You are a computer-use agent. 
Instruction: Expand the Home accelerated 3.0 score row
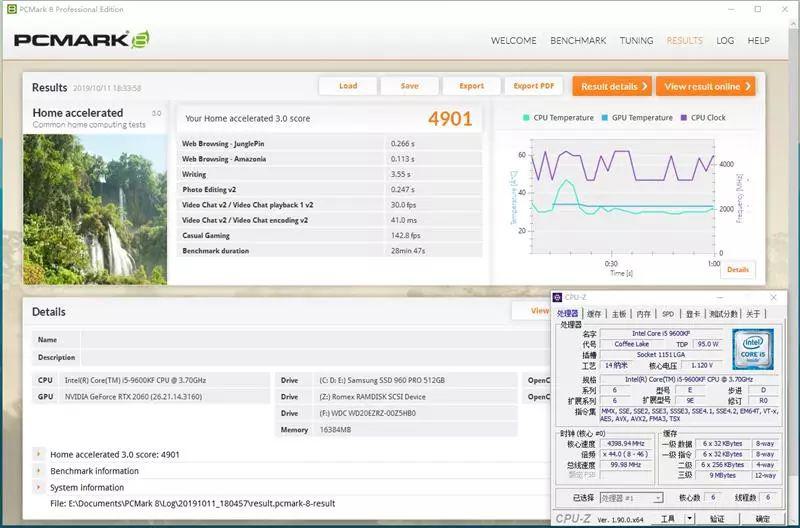coord(38,454)
